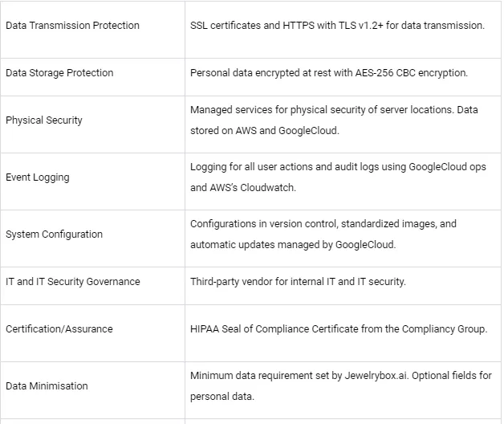Click Configurations in version control description
The width and height of the screenshot is (504, 424).
click(323, 224)
